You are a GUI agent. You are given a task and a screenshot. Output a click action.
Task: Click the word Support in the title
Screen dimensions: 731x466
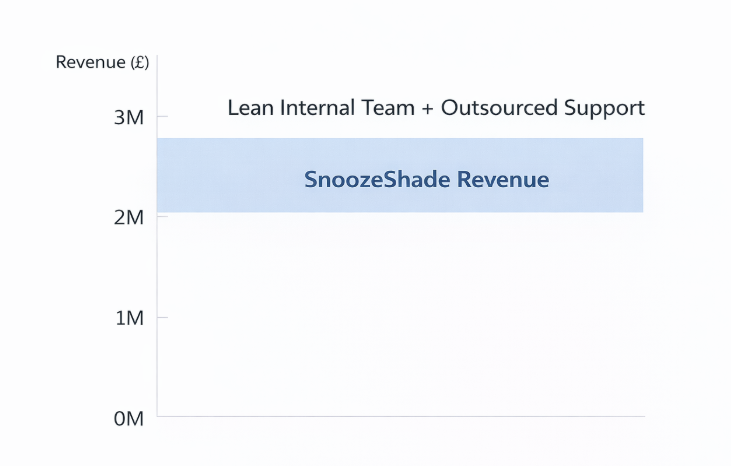605,109
